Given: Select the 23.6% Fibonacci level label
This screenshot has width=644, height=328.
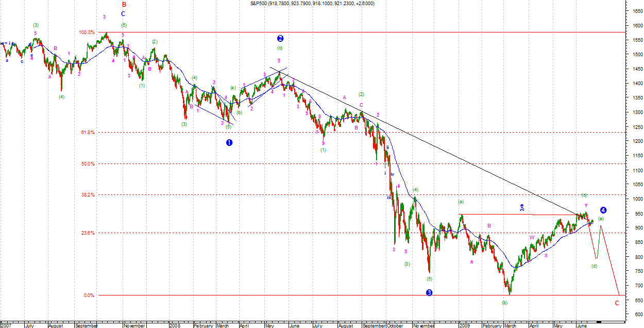Looking at the screenshot, I should [88, 233].
